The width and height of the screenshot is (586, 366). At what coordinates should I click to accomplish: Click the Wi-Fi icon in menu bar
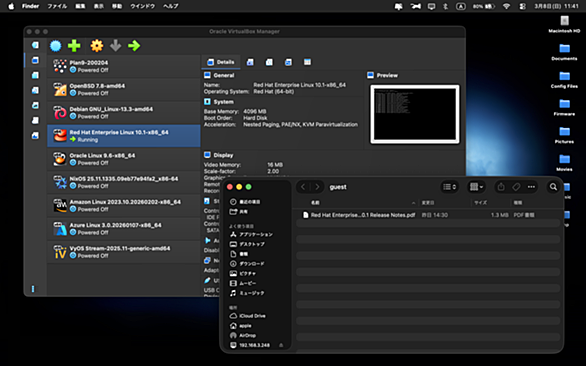coord(506,6)
